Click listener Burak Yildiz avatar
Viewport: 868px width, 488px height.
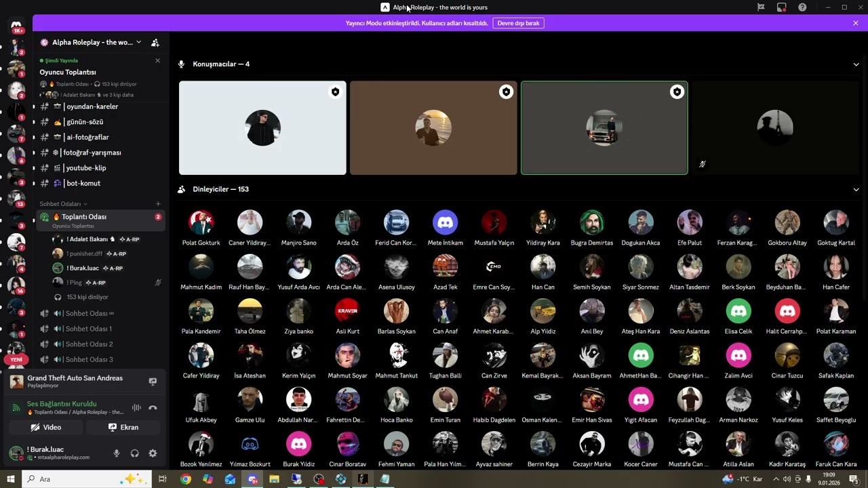point(298,444)
